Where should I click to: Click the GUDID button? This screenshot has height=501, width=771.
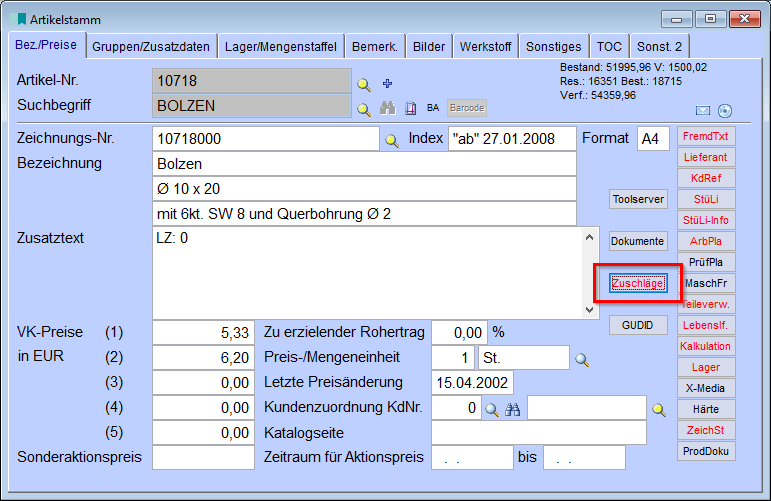(x=638, y=325)
